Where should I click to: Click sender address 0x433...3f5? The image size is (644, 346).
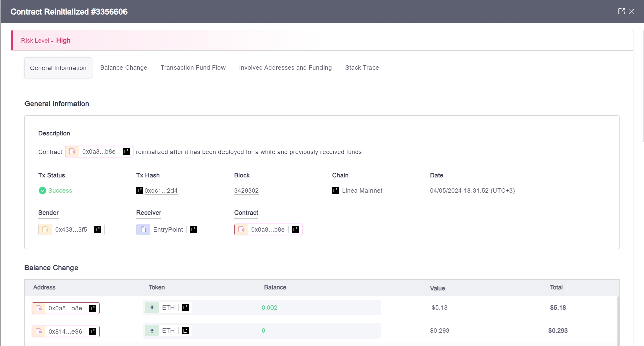pos(71,230)
